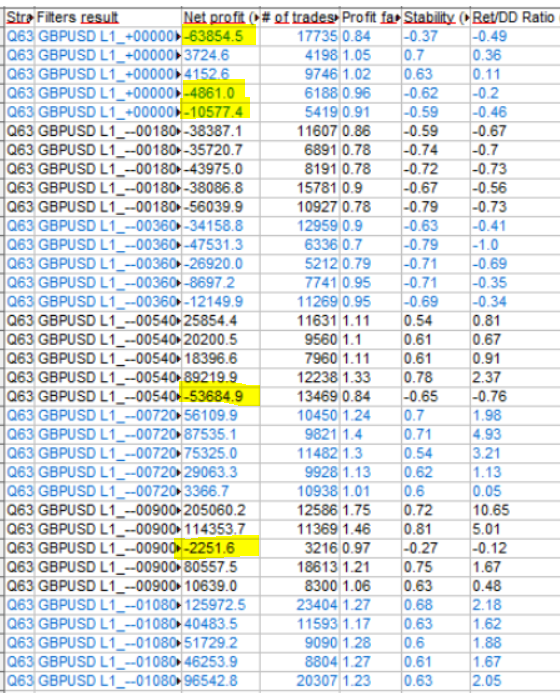Image resolution: width=560 pixels, height=693 pixels.
Task: Click the 'Stability' column header cell
Action: [x=436, y=18]
